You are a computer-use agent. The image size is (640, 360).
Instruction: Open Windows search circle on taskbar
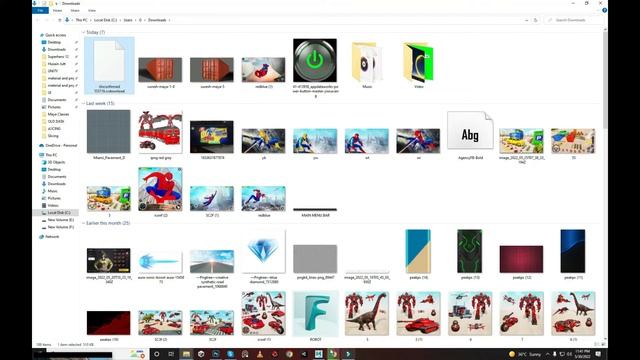pyautogui.click(x=156, y=354)
